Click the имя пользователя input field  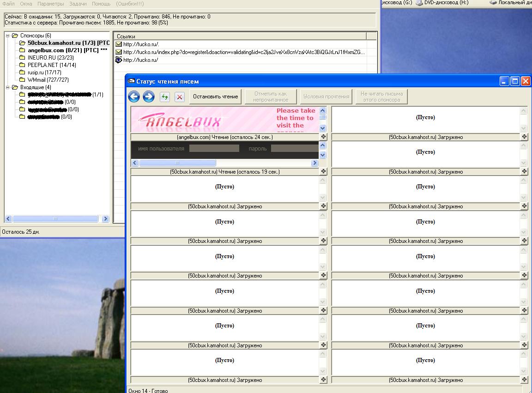tap(214, 148)
